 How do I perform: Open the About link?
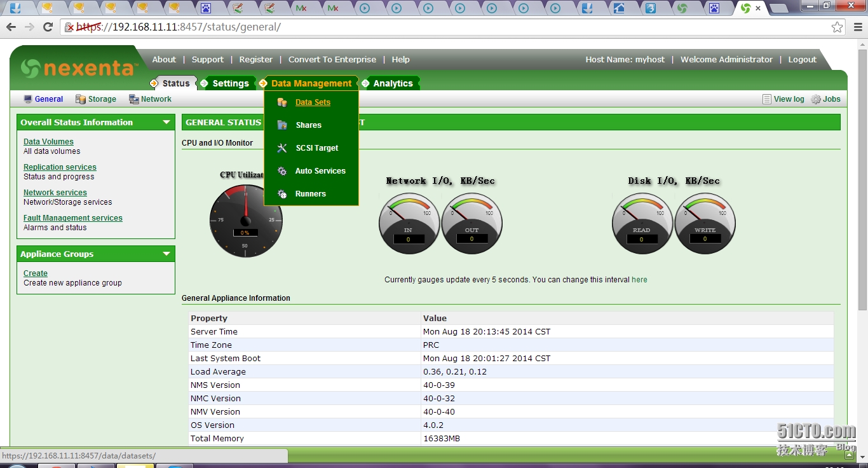click(x=164, y=59)
